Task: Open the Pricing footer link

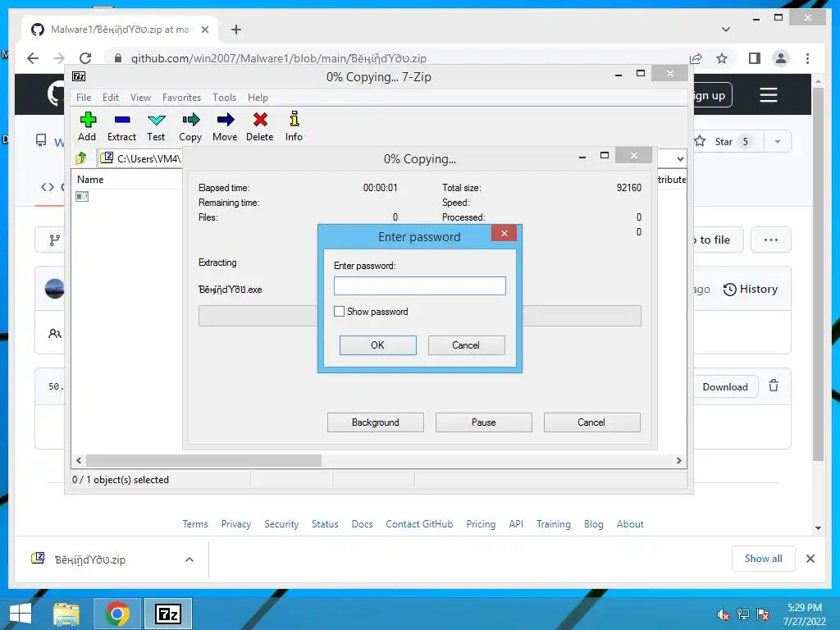Action: point(481,524)
